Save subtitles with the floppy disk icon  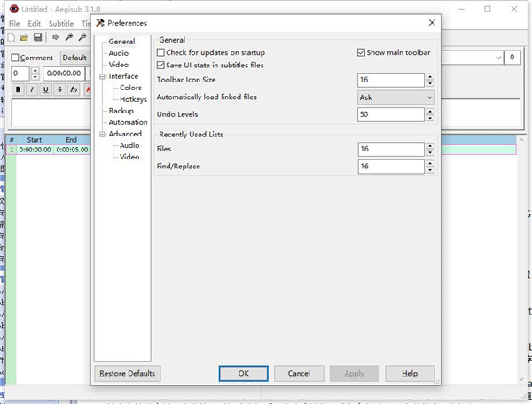pos(37,37)
